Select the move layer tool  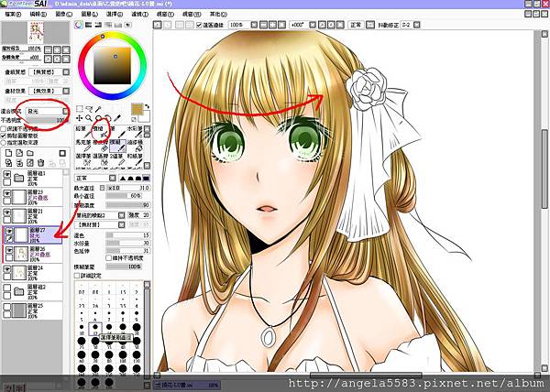point(80,118)
